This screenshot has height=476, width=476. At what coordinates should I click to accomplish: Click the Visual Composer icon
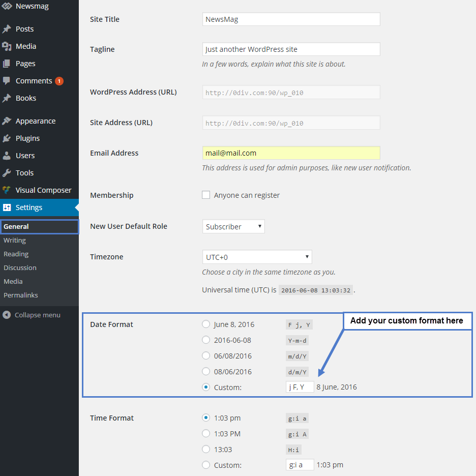tap(7, 190)
